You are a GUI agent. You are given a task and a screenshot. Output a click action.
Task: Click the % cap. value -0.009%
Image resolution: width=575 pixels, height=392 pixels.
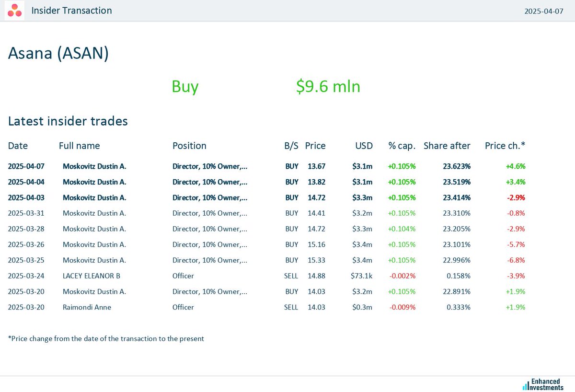[402, 307]
